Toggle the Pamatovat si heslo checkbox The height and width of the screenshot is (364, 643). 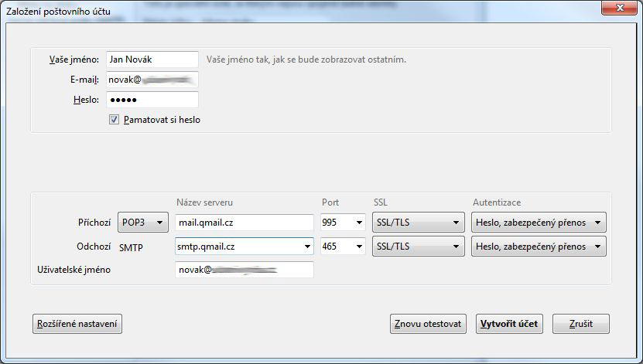(x=115, y=120)
